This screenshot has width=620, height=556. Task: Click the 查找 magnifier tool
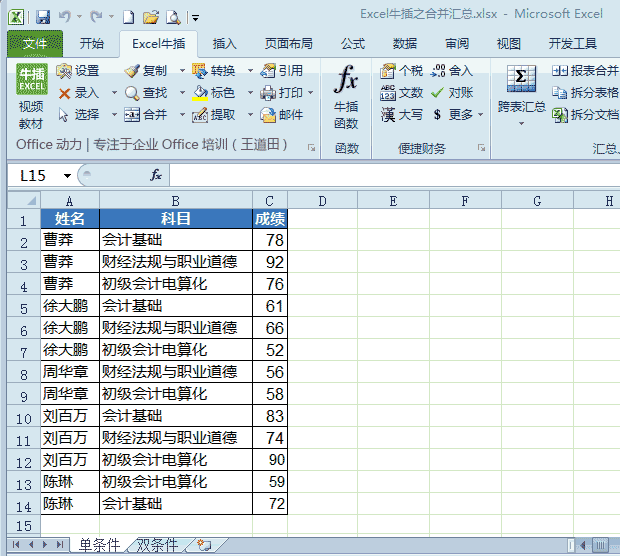coord(146,93)
